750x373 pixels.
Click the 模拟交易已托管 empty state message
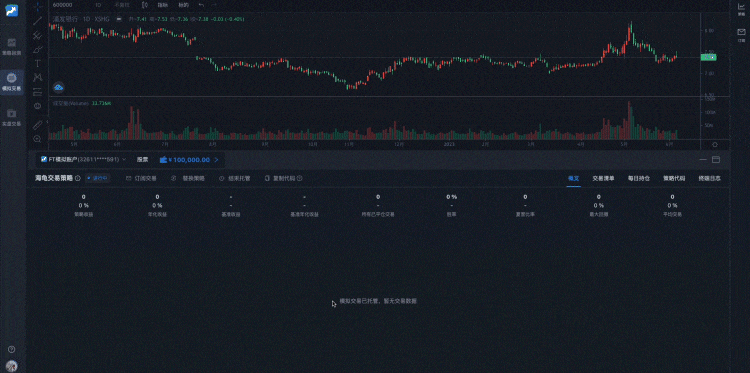click(378, 301)
